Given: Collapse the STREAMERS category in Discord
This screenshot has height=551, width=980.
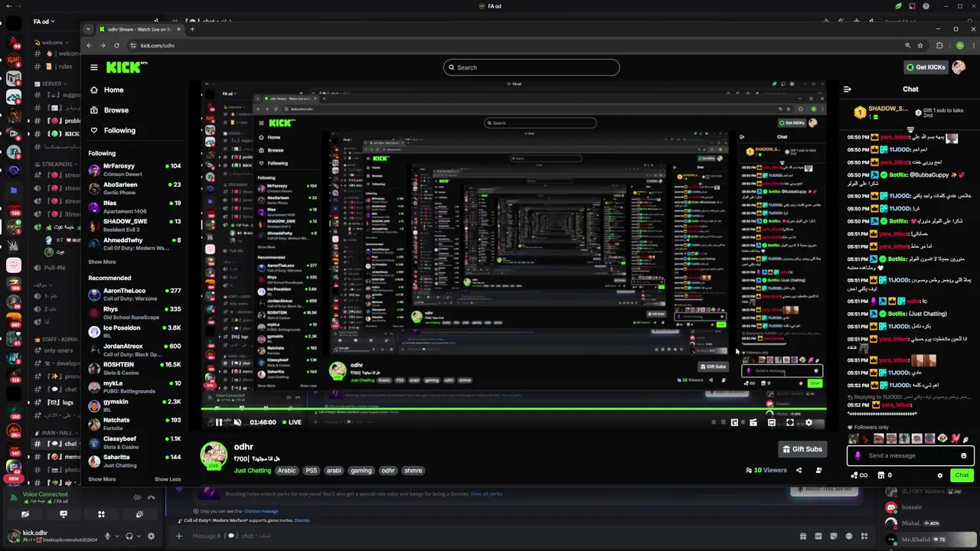Looking at the screenshot, I should click(55, 164).
